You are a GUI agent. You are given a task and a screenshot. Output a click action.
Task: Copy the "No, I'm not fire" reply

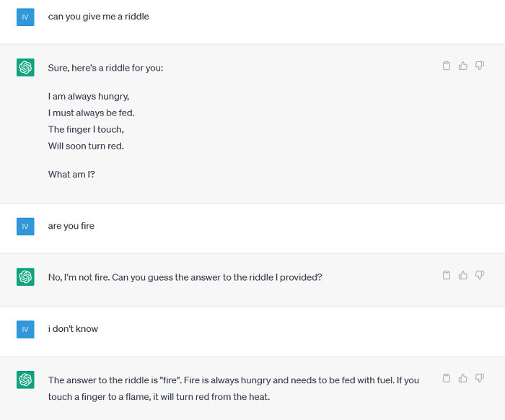[x=447, y=275]
